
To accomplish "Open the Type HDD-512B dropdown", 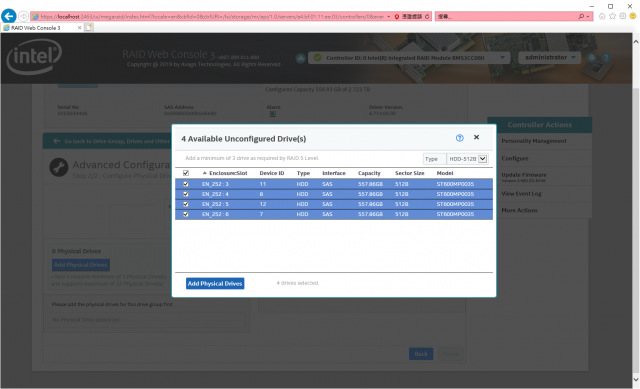I will 467,159.
